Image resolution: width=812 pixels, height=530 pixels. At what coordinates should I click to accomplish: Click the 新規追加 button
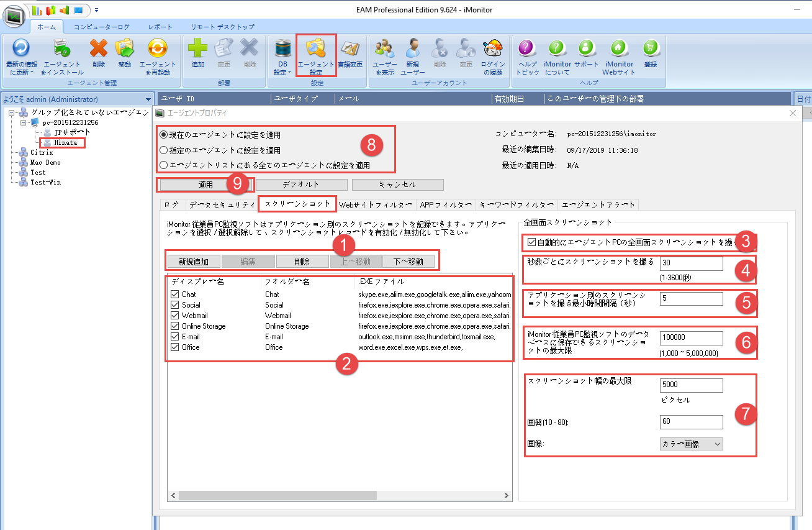193,262
